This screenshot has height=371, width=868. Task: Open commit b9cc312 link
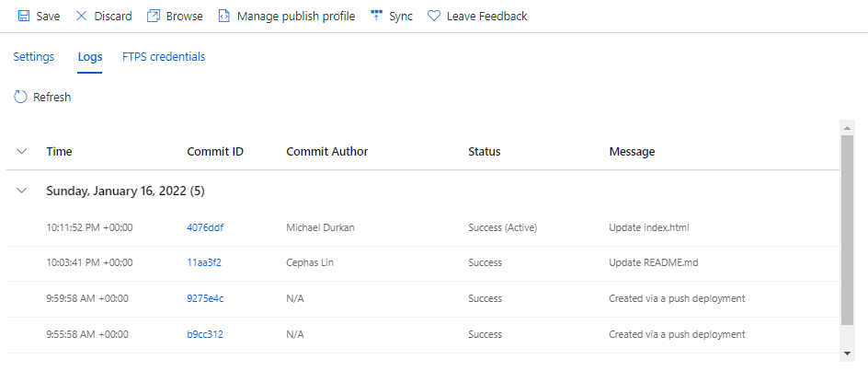tap(204, 334)
